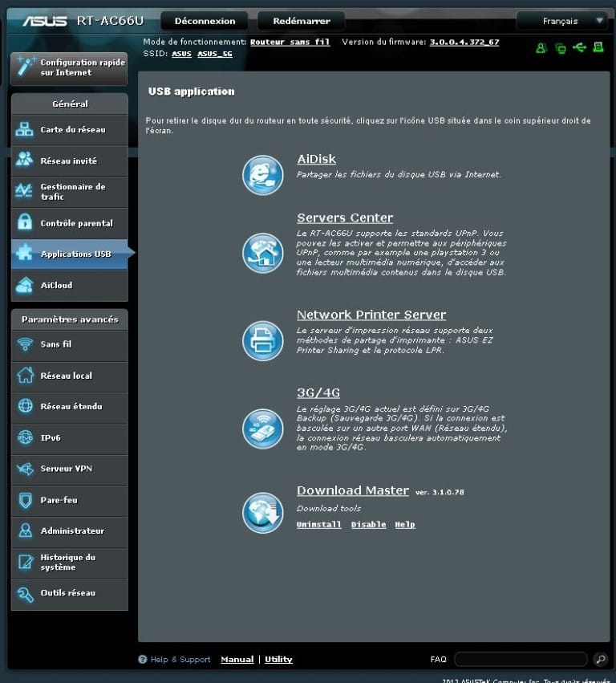Open the AiDisk globe icon

click(262, 175)
